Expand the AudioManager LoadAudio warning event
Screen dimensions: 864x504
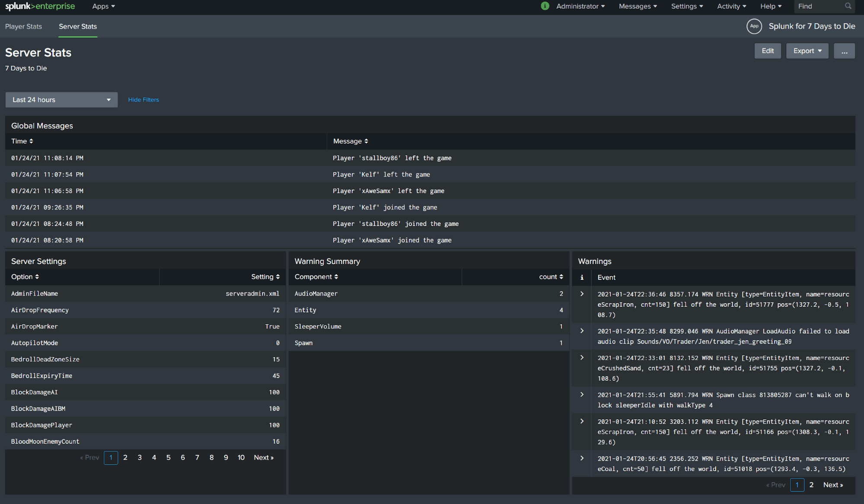tap(582, 331)
